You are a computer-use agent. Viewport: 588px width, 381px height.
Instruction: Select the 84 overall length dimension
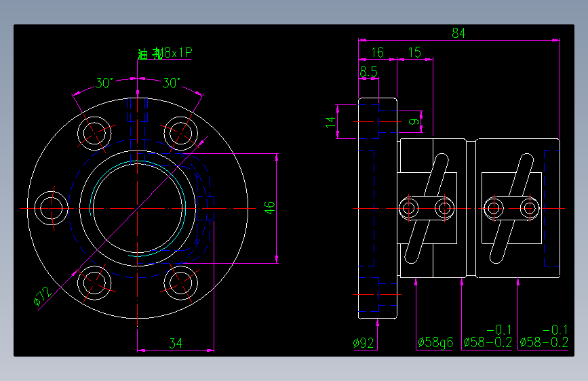[x=458, y=33]
